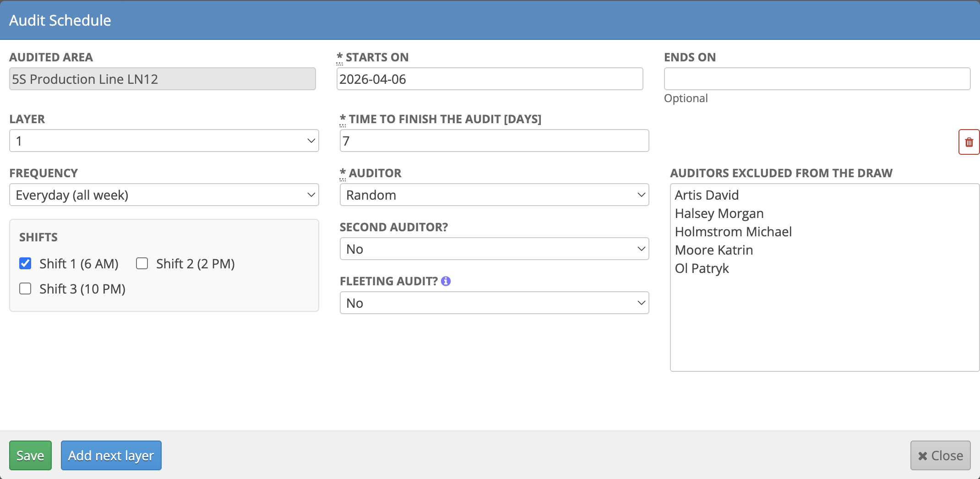980x479 pixels.
Task: Uncheck Shift 1 (6 AM)
Action: click(x=25, y=263)
